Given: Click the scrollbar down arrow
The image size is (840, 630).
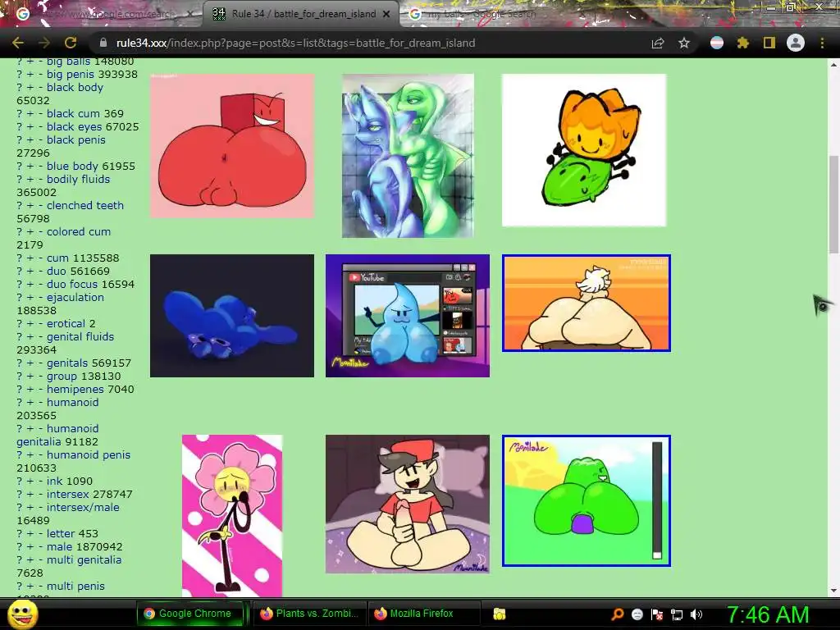Looking at the screenshot, I should point(833,591).
